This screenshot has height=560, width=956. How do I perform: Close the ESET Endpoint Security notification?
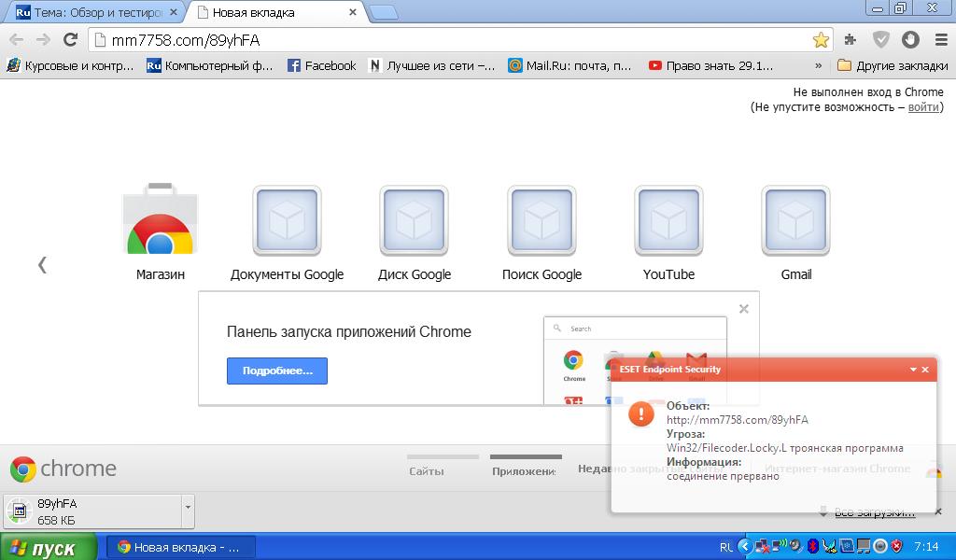[x=925, y=370]
